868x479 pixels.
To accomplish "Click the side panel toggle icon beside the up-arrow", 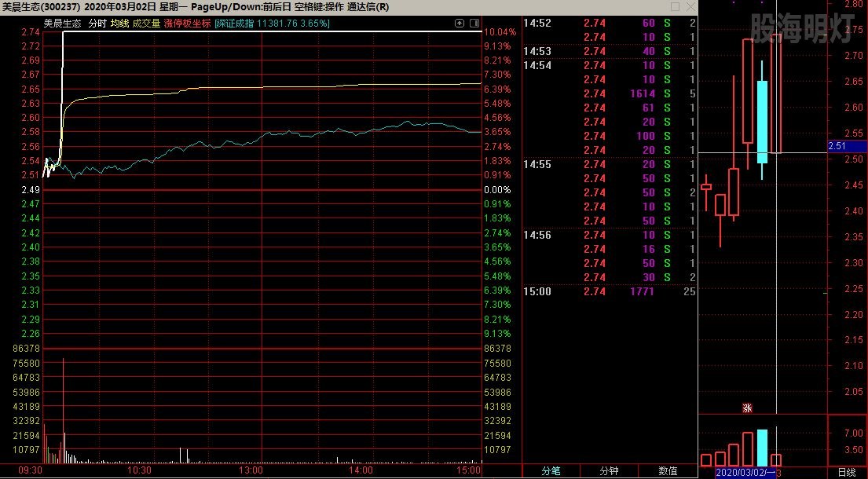I will (x=474, y=24).
